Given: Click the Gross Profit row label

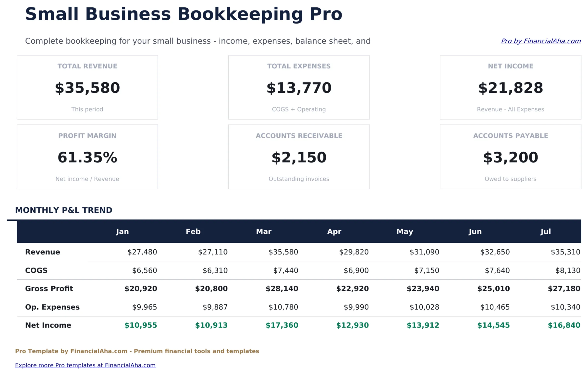Looking at the screenshot, I should (49, 289).
